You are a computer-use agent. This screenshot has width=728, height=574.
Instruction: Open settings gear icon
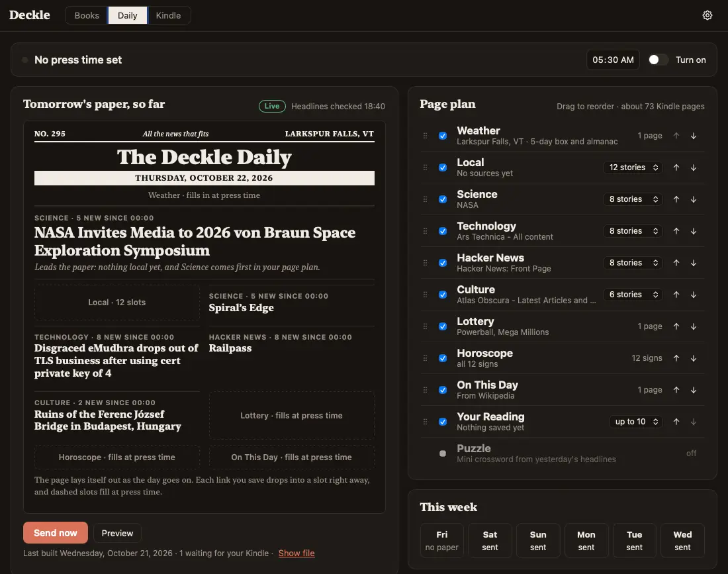coord(707,15)
